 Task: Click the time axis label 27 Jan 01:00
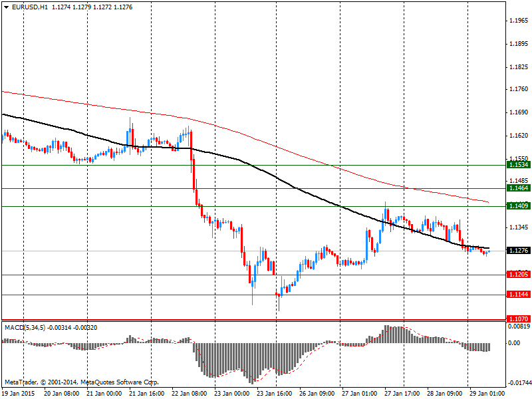359,394
